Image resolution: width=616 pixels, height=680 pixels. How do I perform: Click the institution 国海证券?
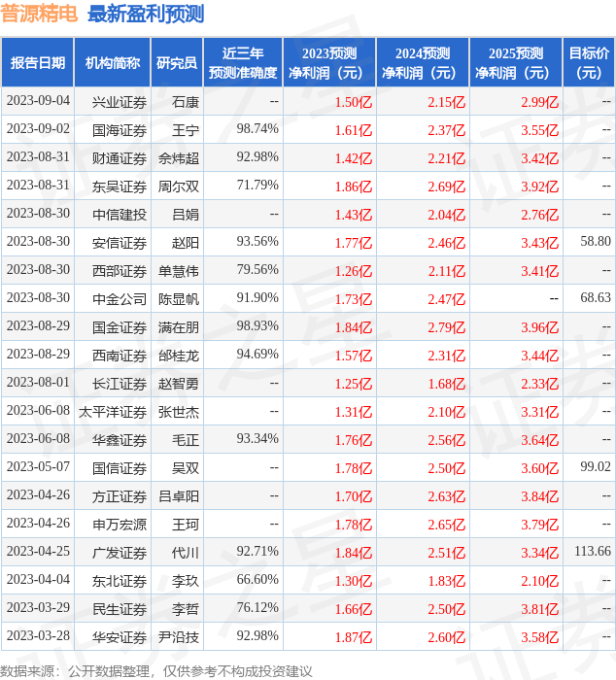point(120,130)
